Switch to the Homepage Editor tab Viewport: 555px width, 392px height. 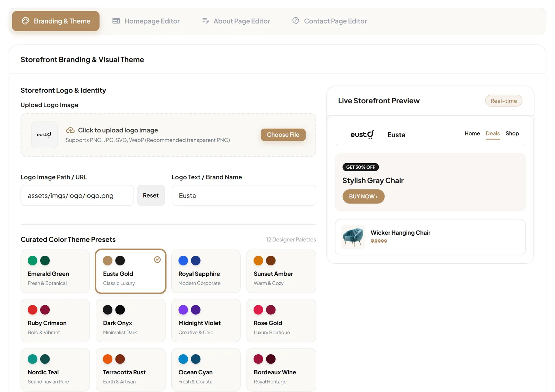coord(146,21)
